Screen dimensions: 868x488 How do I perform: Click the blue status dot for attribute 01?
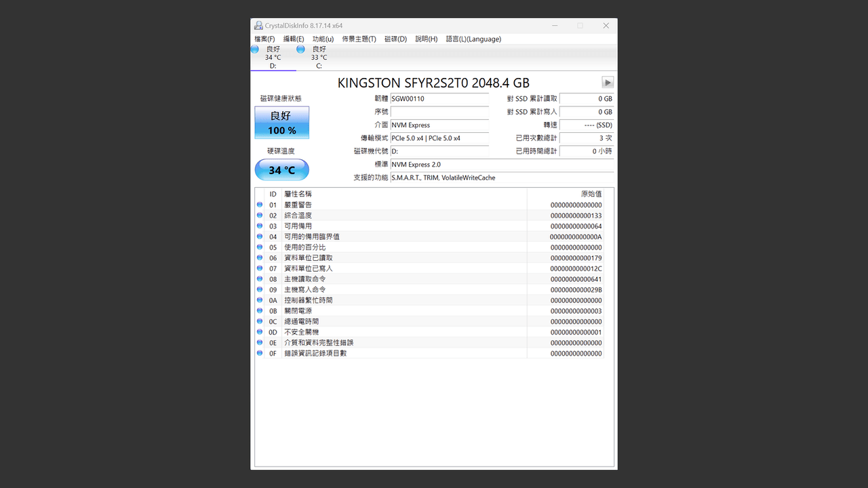[x=260, y=205]
